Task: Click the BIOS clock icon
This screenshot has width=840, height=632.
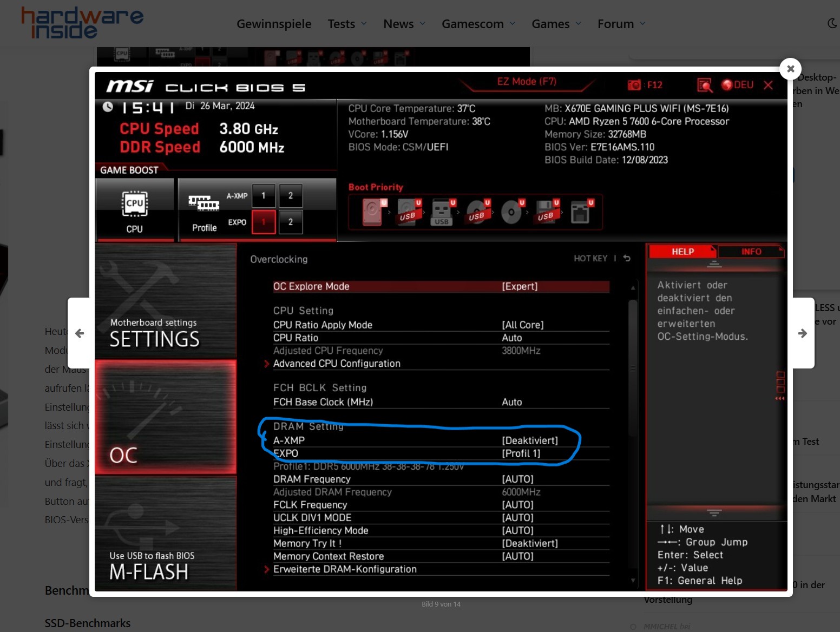Action: click(x=108, y=107)
